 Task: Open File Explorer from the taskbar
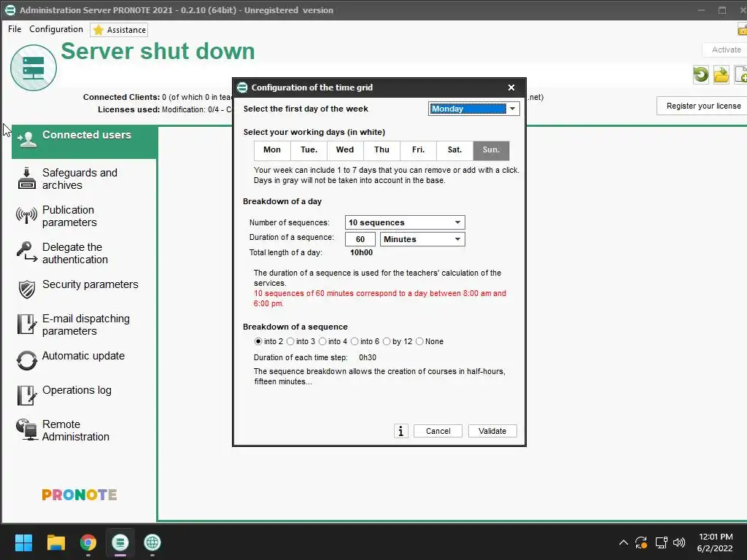pos(55,542)
